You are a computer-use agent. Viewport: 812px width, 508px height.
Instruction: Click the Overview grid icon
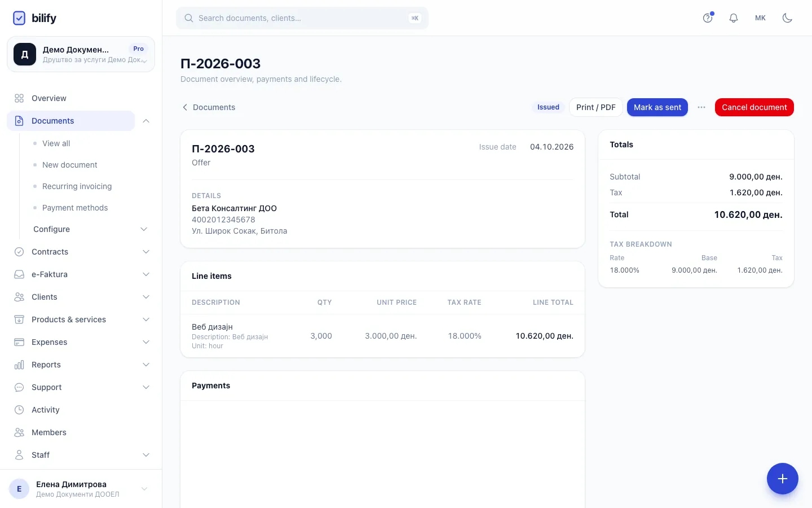(x=19, y=98)
